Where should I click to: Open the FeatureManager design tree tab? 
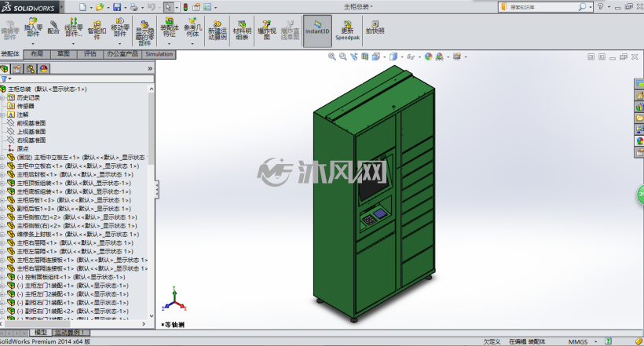(x=5, y=69)
